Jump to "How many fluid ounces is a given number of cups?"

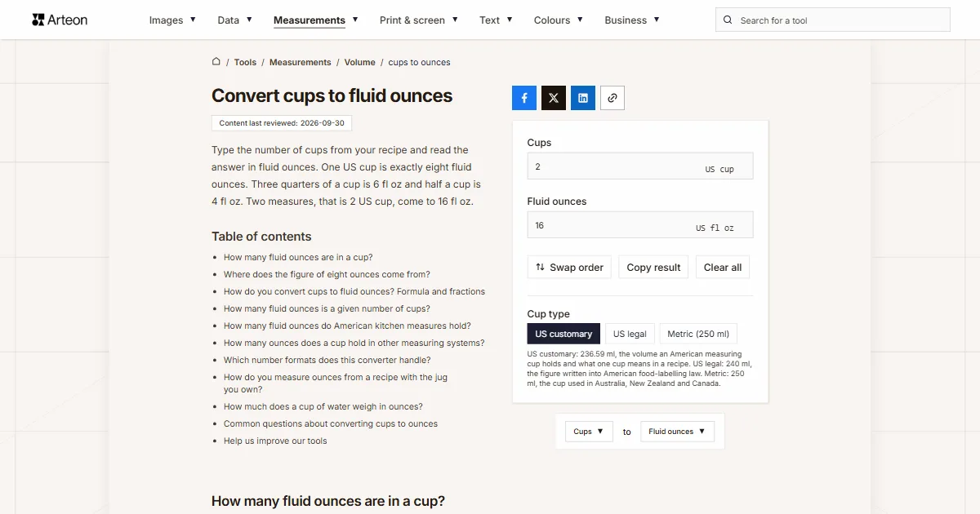[x=327, y=308]
